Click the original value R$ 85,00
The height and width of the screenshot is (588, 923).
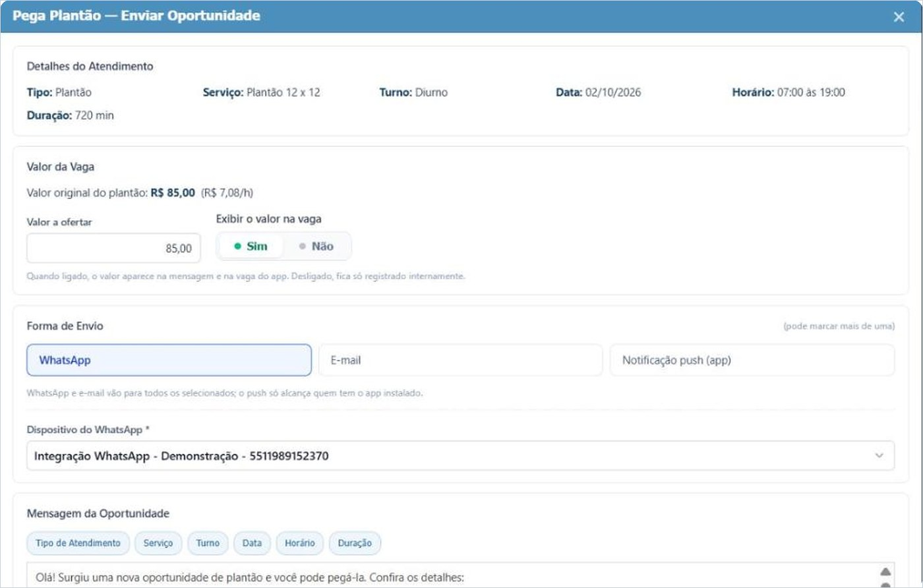pyautogui.click(x=173, y=192)
